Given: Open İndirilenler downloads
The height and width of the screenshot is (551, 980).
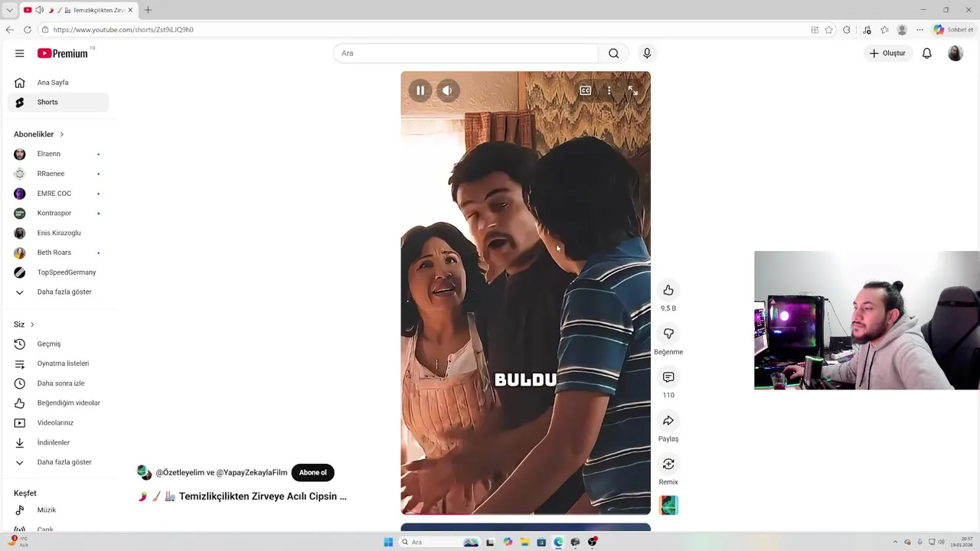Looking at the screenshot, I should pos(58,442).
